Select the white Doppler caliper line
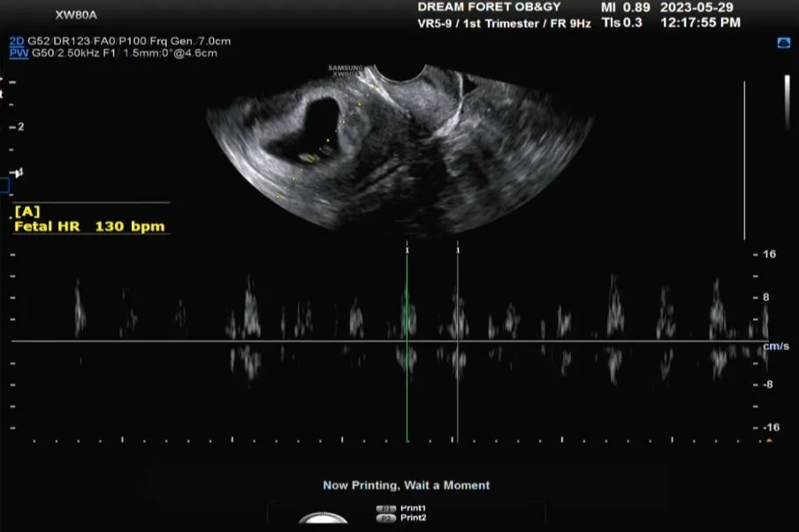The height and width of the screenshot is (532, 799). pyautogui.click(x=458, y=341)
